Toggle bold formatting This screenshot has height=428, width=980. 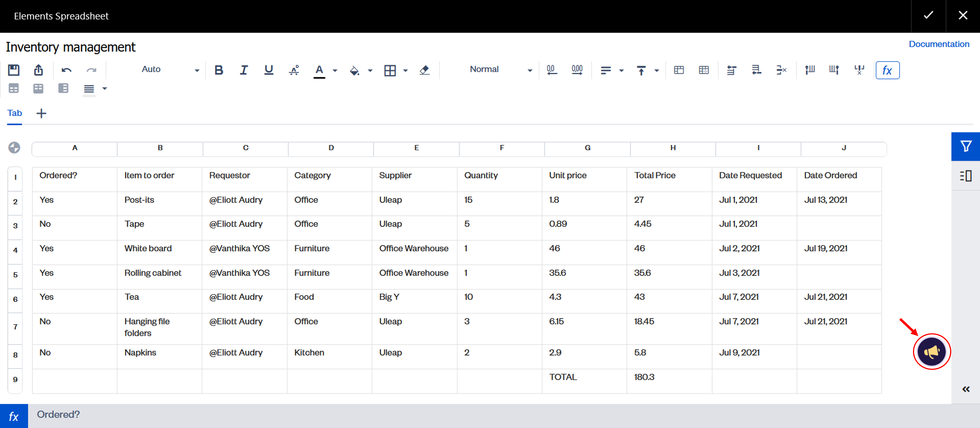pos(219,70)
